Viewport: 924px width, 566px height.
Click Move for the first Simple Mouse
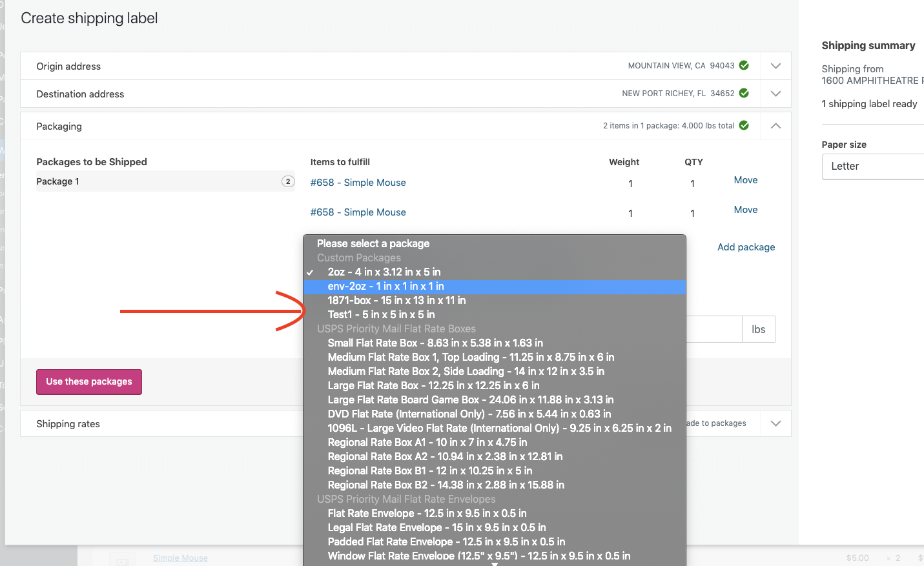pos(746,180)
